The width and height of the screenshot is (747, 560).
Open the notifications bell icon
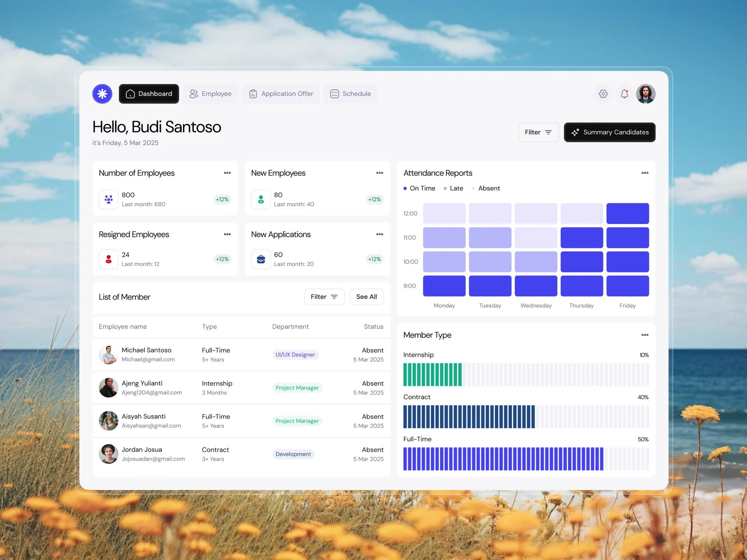624,94
